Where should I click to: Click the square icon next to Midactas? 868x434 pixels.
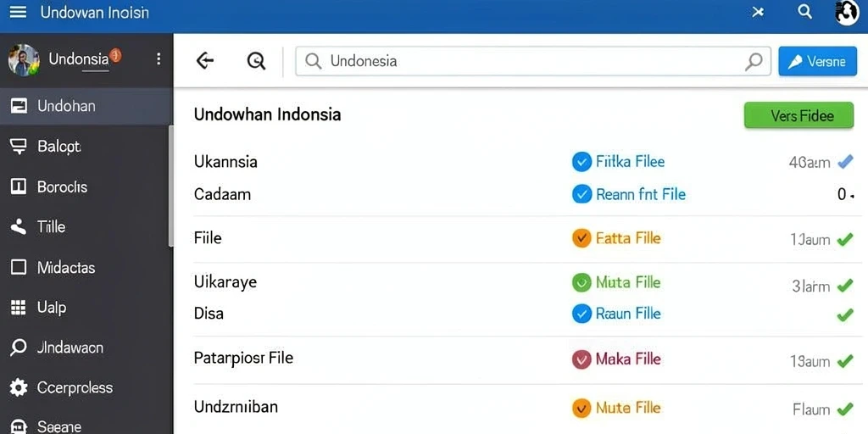pyautogui.click(x=19, y=268)
